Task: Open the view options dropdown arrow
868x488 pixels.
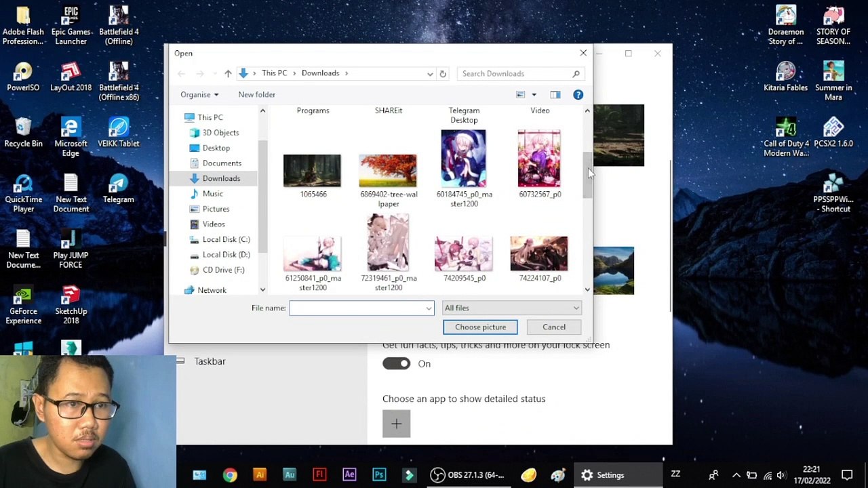Action: [x=534, y=94]
